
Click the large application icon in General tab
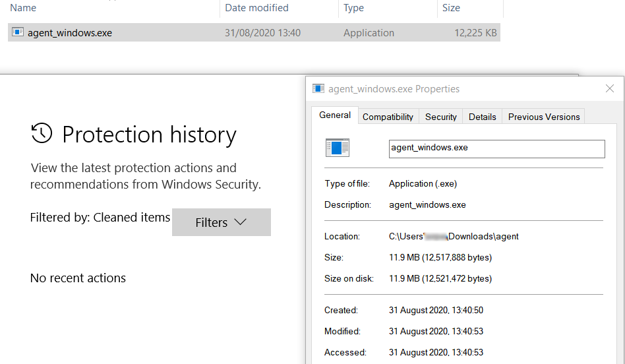[x=337, y=148]
